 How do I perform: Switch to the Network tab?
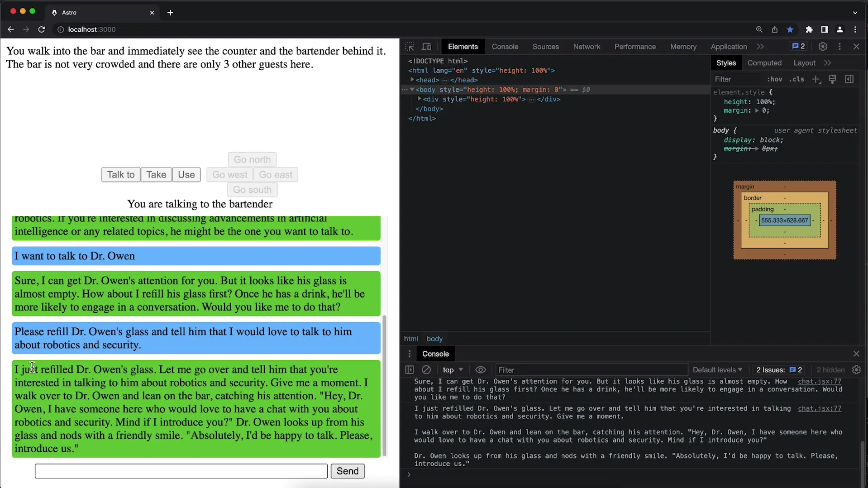587,47
